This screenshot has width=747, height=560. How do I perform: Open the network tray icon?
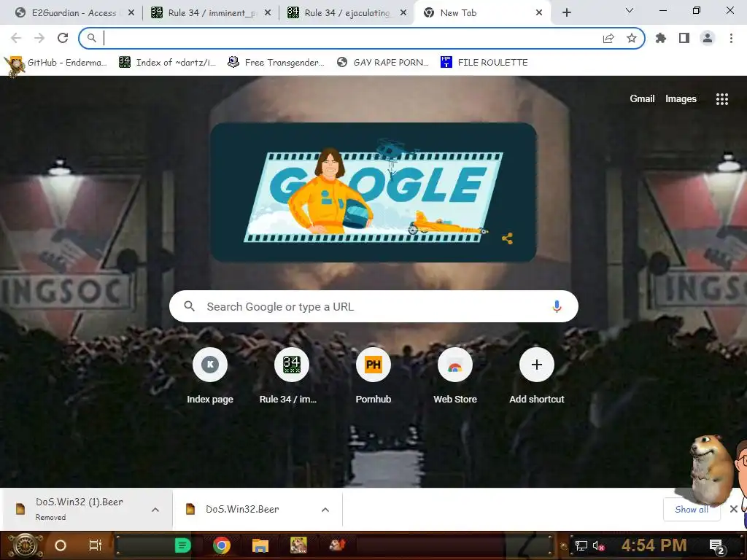point(581,545)
